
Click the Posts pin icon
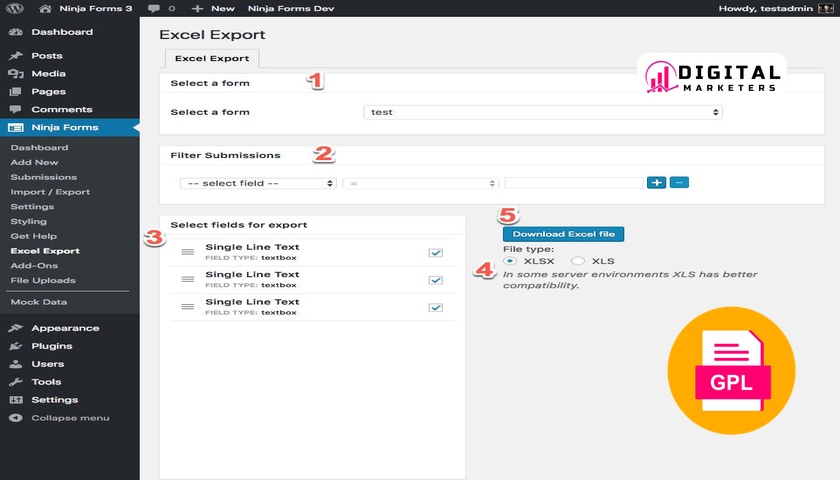click(16, 56)
